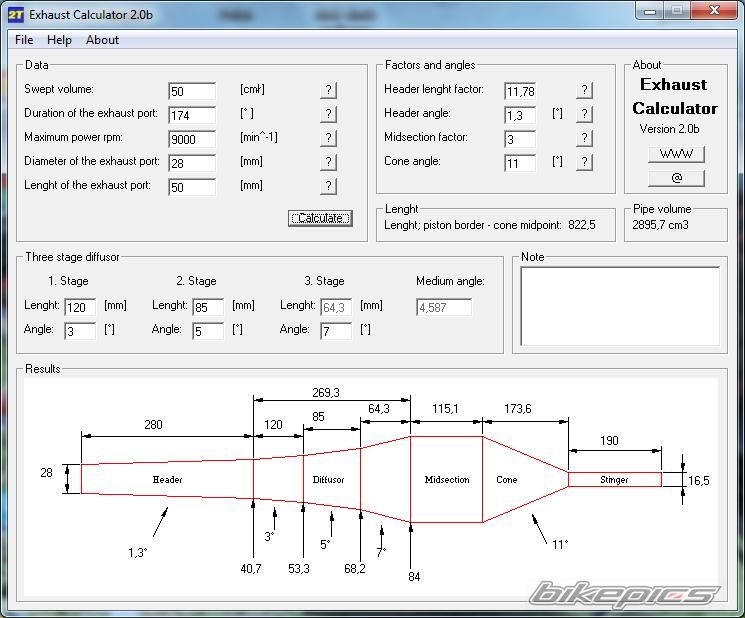
Task: Click the help button for Swept volume
Action: click(328, 90)
